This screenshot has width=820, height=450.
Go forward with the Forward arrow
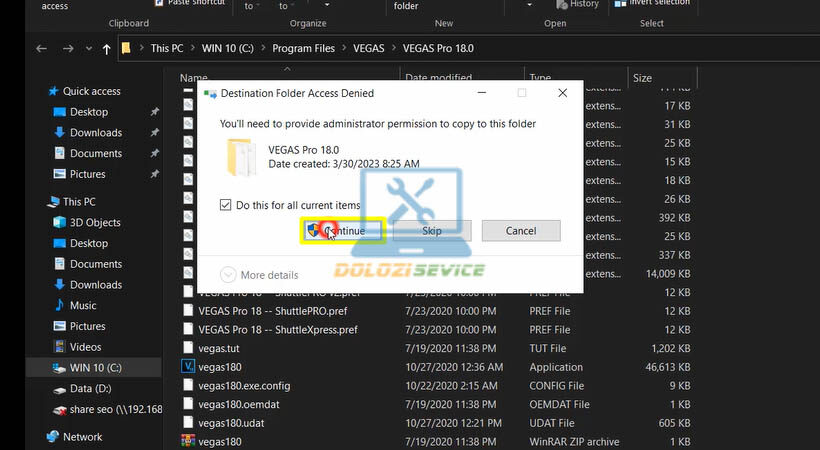coord(68,49)
